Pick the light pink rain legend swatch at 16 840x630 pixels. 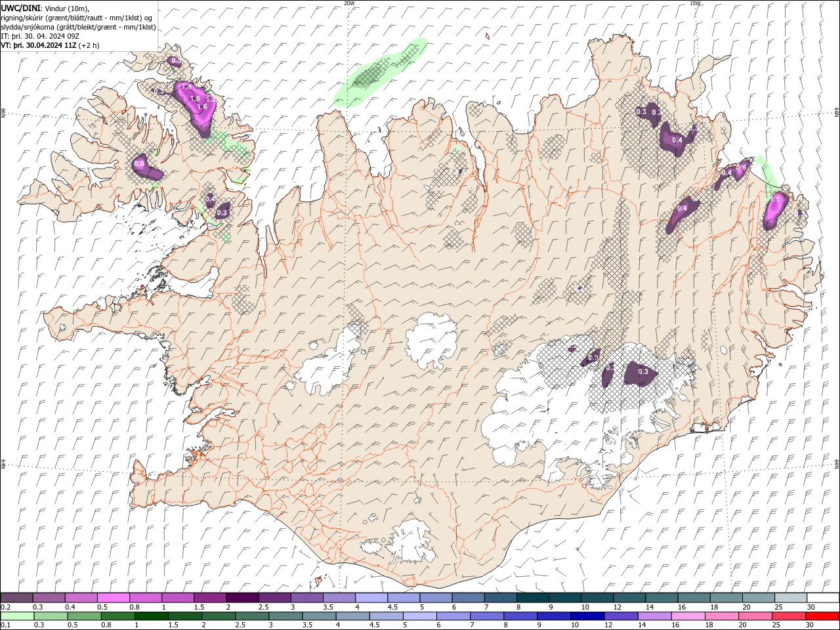click(x=688, y=616)
